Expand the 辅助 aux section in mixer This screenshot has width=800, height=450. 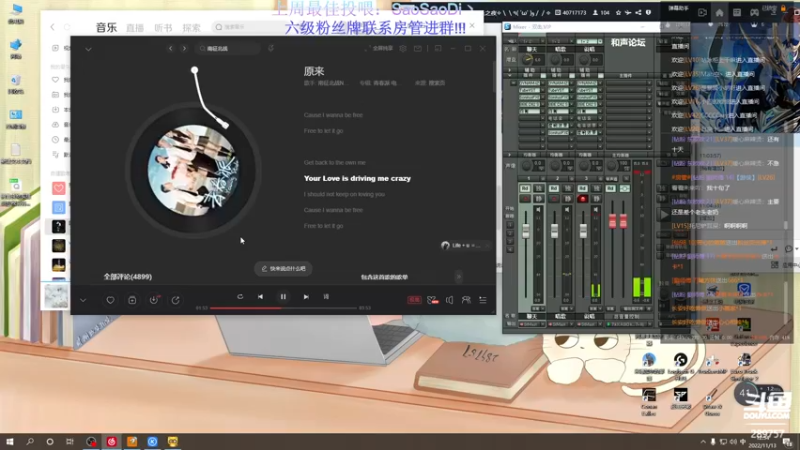pyautogui.click(x=510, y=69)
